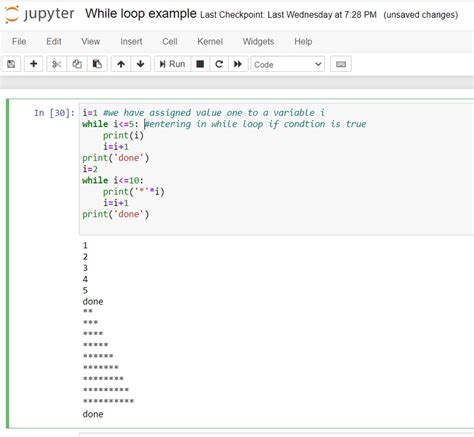Restart the kernel
Image resolution: width=474 pixels, height=437 pixels.
219,64
